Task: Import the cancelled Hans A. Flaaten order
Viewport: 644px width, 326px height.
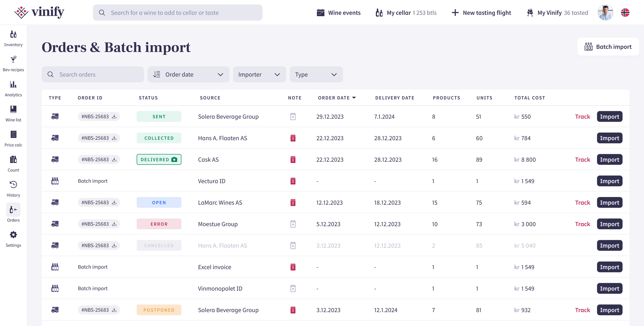Action: point(609,246)
